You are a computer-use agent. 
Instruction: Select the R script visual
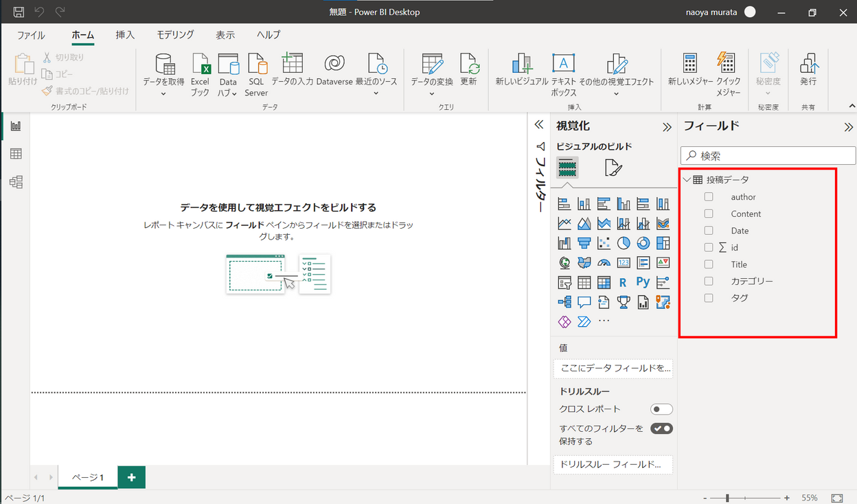point(624,282)
